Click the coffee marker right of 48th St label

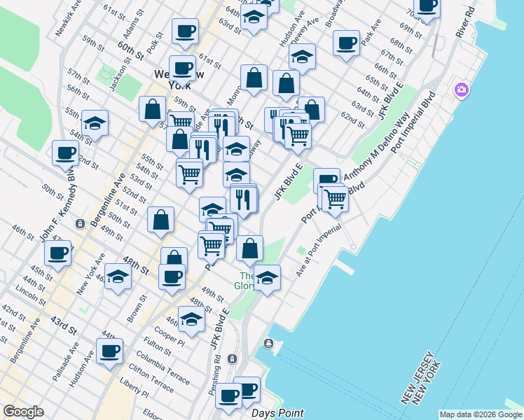tap(172, 279)
